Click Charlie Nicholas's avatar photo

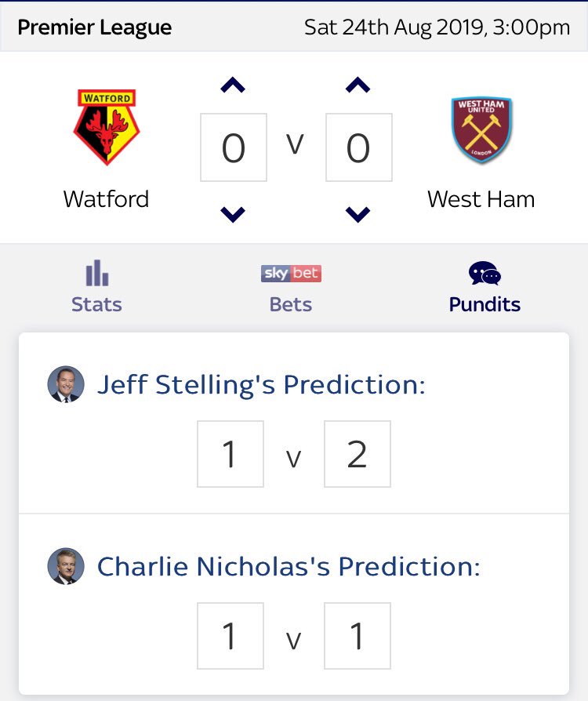[66, 566]
